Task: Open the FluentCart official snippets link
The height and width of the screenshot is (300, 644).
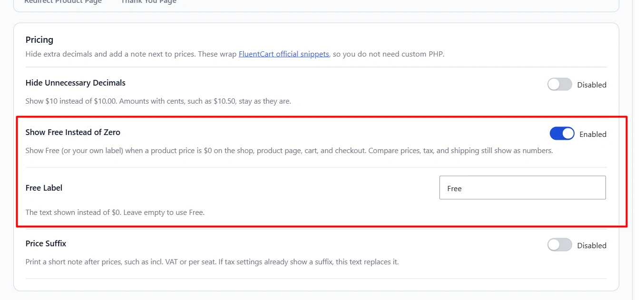Action: coord(283,54)
